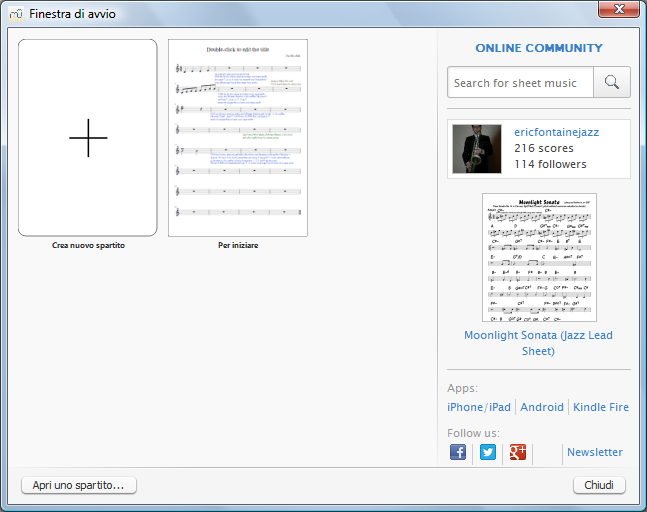Open the Per iniziare score thumbnail
The width and height of the screenshot is (647, 512).
238,138
